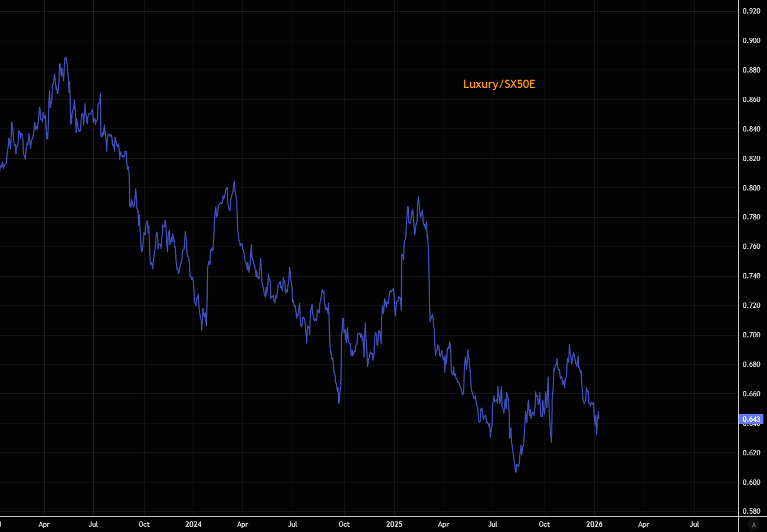The height and width of the screenshot is (532, 767).
Task: Click the 0.680 price axis label
Action: pyautogui.click(x=751, y=364)
